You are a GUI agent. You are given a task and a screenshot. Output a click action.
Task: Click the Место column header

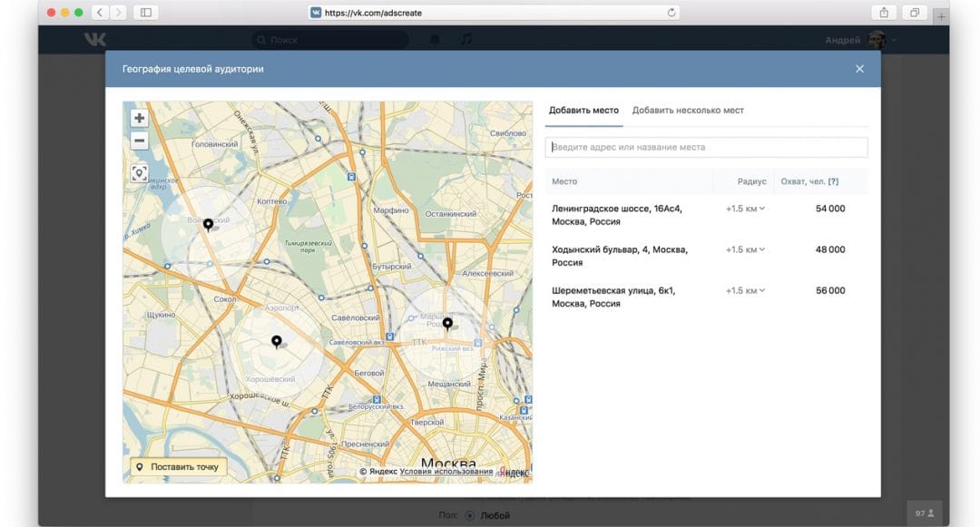point(564,181)
